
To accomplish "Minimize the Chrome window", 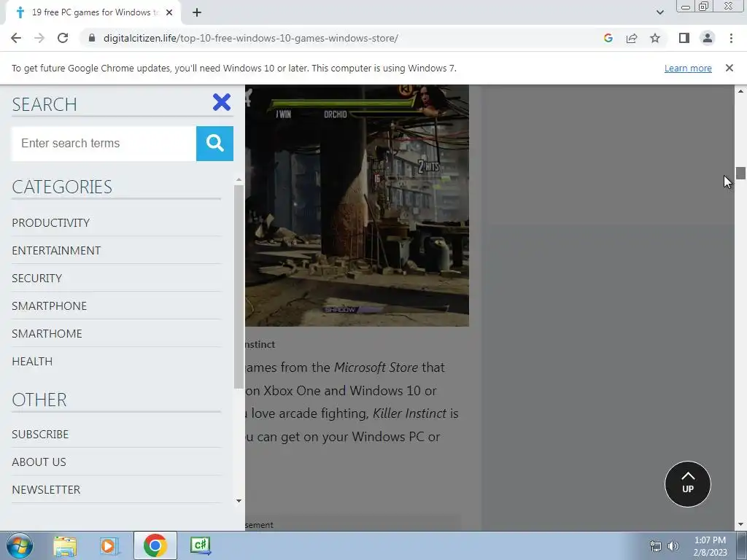I will (x=686, y=7).
